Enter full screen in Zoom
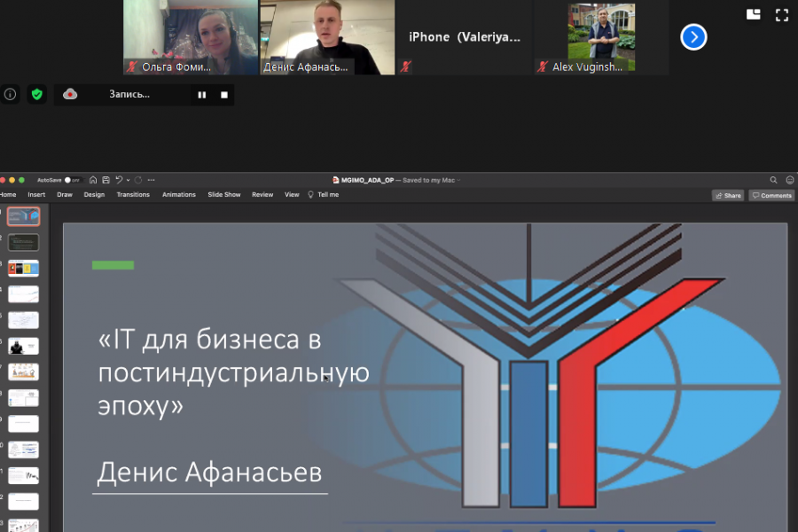Viewport: 798px width, 532px height. 782,15
